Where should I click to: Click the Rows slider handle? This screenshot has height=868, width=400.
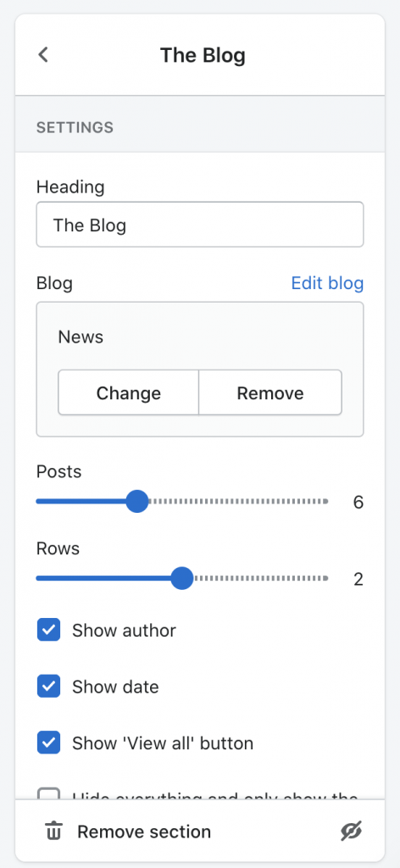click(181, 578)
